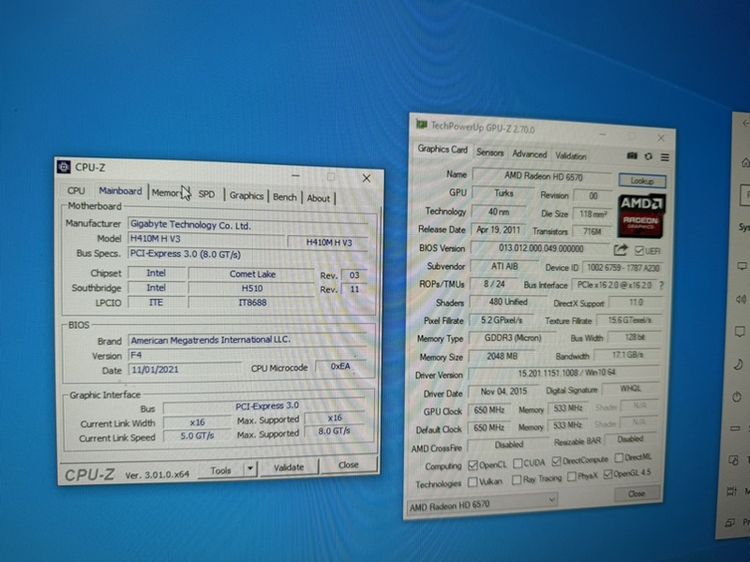Click the Tools button in CPU-Z

pyautogui.click(x=221, y=471)
